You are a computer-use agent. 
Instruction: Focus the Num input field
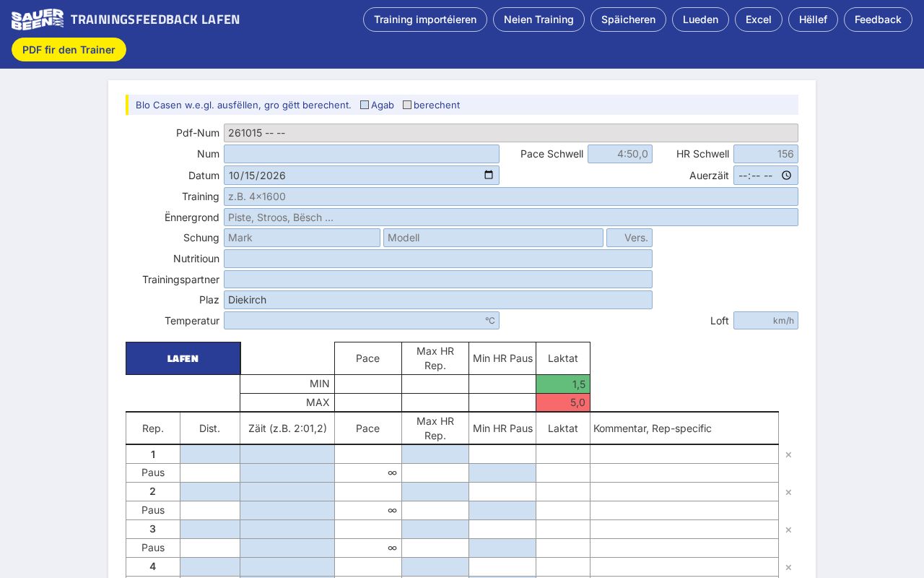pos(362,154)
